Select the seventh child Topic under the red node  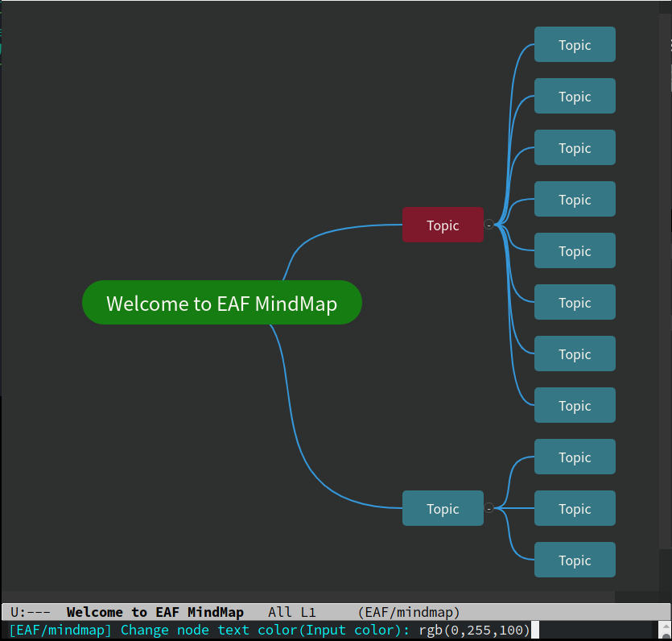coord(575,354)
